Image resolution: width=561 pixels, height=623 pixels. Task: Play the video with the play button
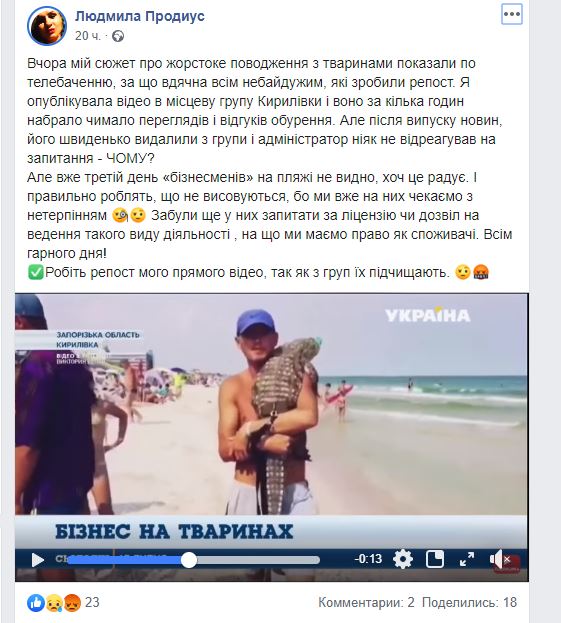coord(37,560)
